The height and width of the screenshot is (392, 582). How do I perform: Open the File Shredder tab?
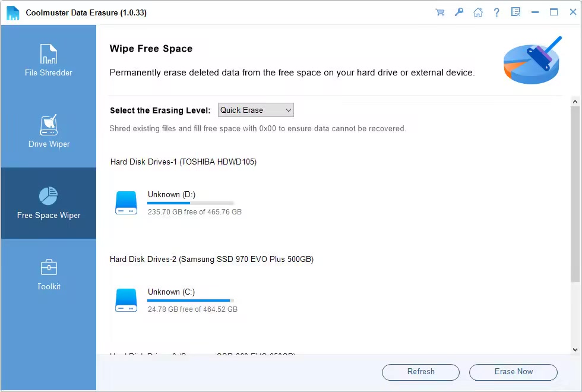(x=49, y=61)
